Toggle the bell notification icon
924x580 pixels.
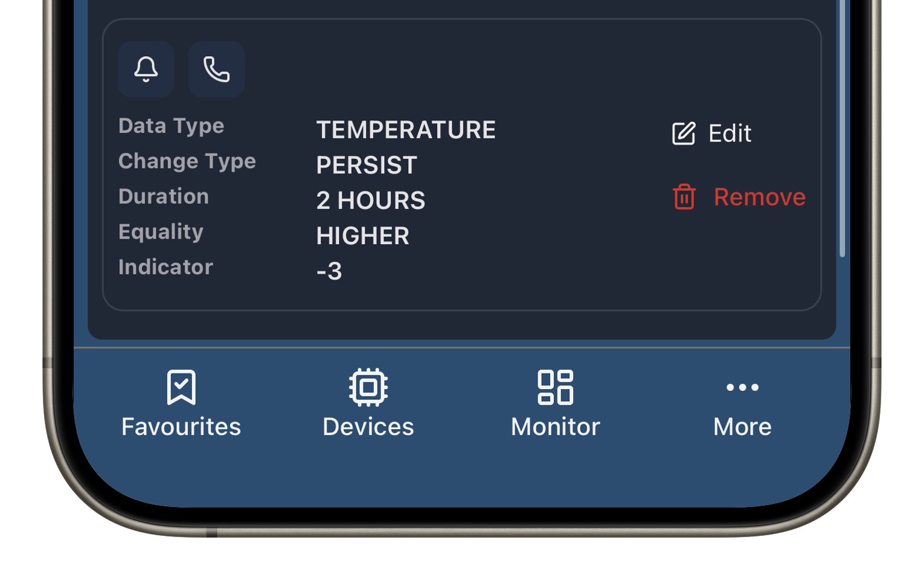pos(146,69)
